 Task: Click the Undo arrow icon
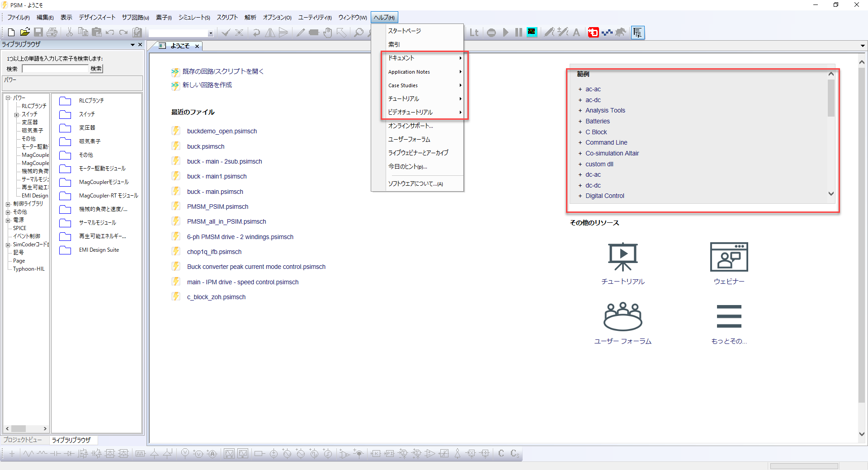[110, 33]
